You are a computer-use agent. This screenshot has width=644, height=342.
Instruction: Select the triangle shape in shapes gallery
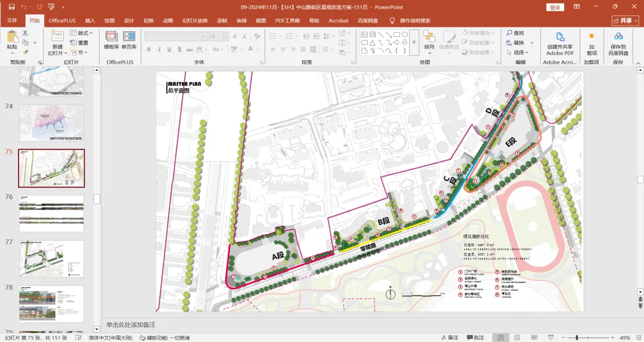372,43
